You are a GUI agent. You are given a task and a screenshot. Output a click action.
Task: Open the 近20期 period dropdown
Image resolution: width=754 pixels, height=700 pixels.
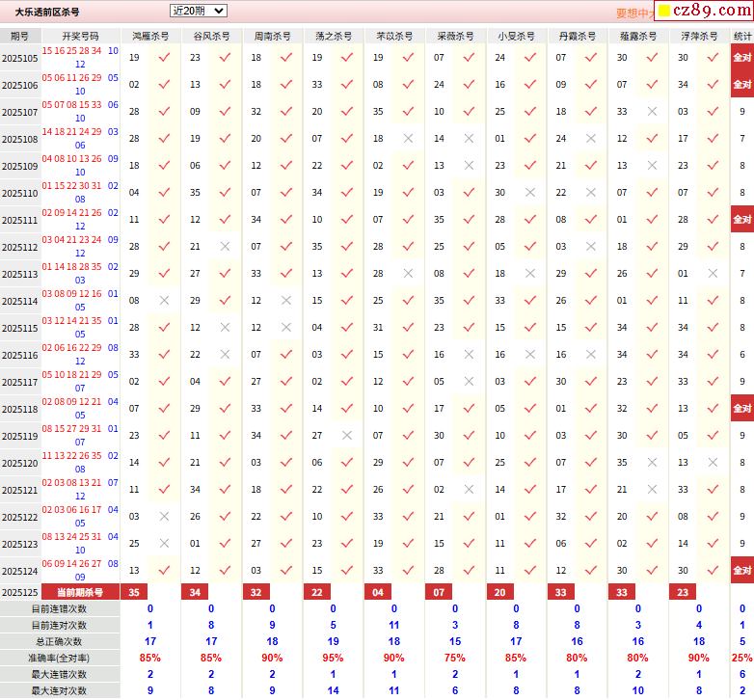click(x=198, y=11)
